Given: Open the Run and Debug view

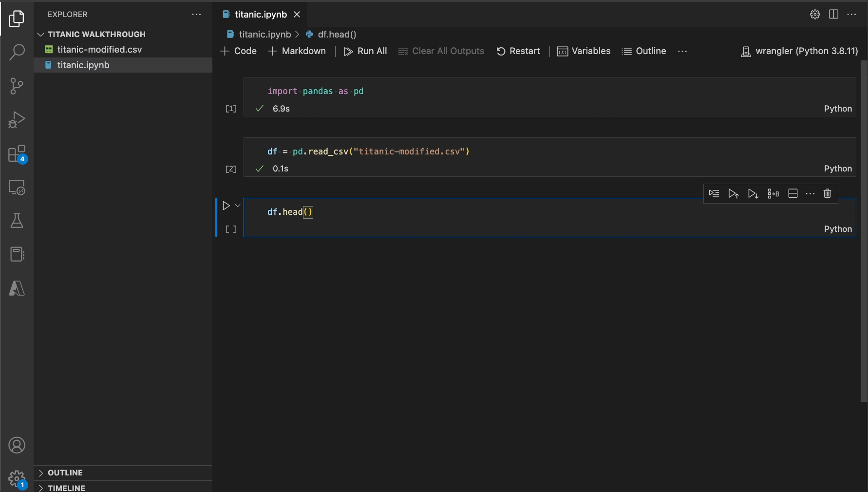Looking at the screenshot, I should (x=17, y=119).
